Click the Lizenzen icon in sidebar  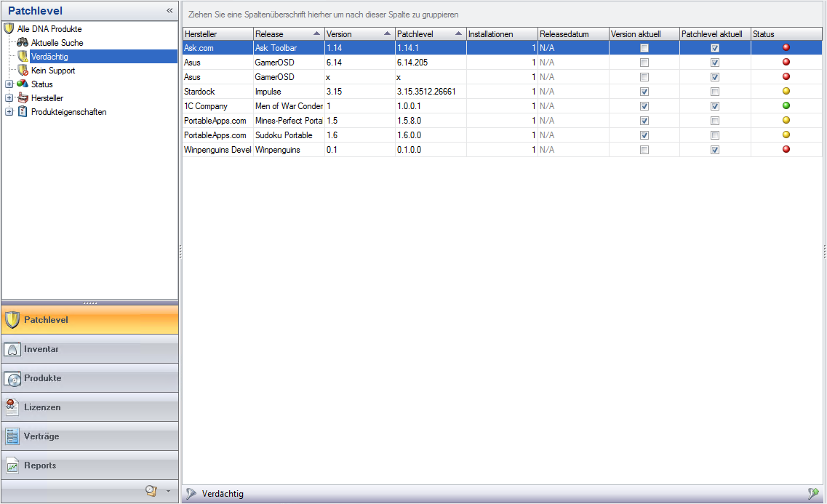tap(12, 407)
